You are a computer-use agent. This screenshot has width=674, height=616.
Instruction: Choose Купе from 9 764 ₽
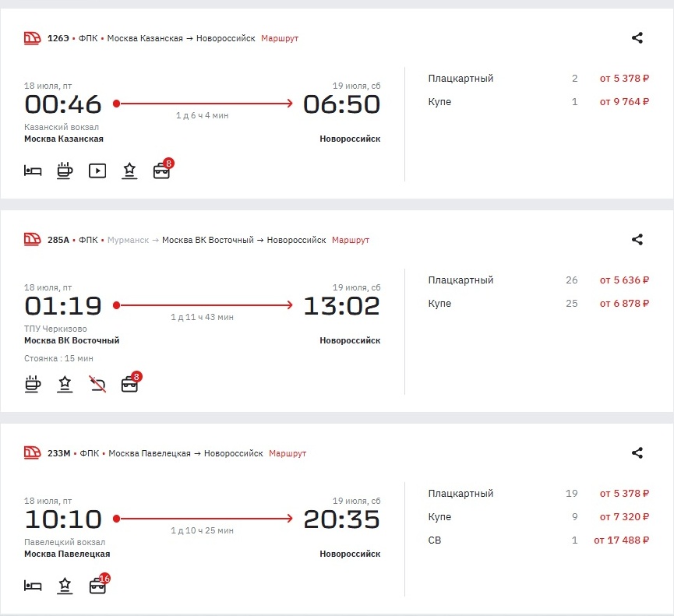(538, 102)
